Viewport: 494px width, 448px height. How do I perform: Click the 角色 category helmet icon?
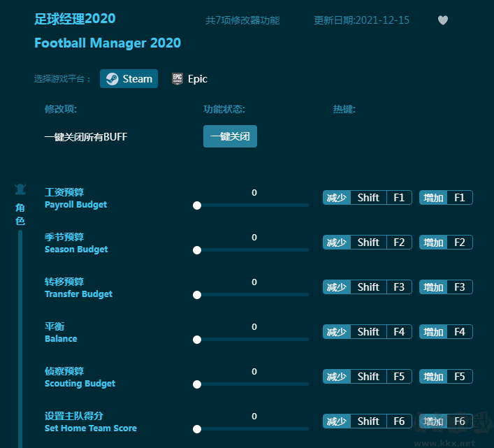(20, 189)
